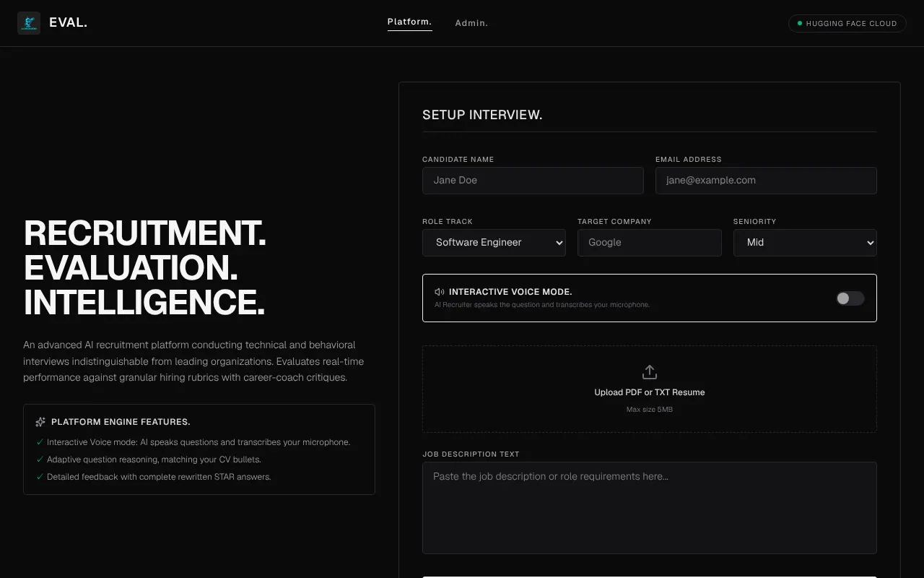Focus the Email Address field
Image resolution: width=924 pixels, height=578 pixels.
coord(766,181)
